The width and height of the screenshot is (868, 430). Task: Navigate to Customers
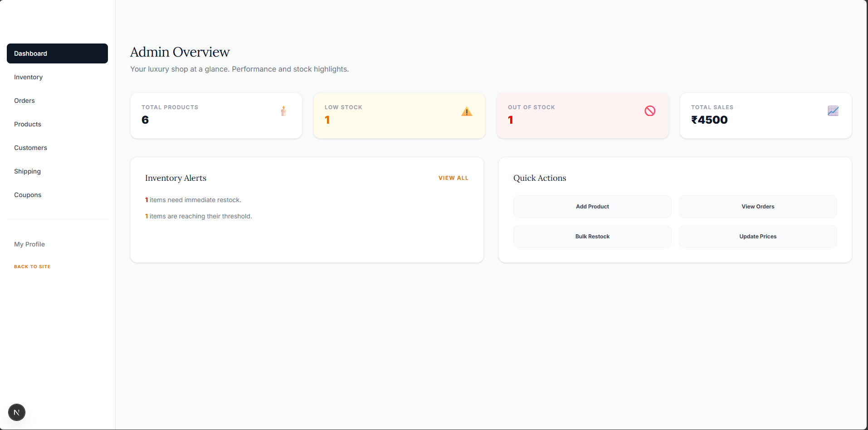57,148
